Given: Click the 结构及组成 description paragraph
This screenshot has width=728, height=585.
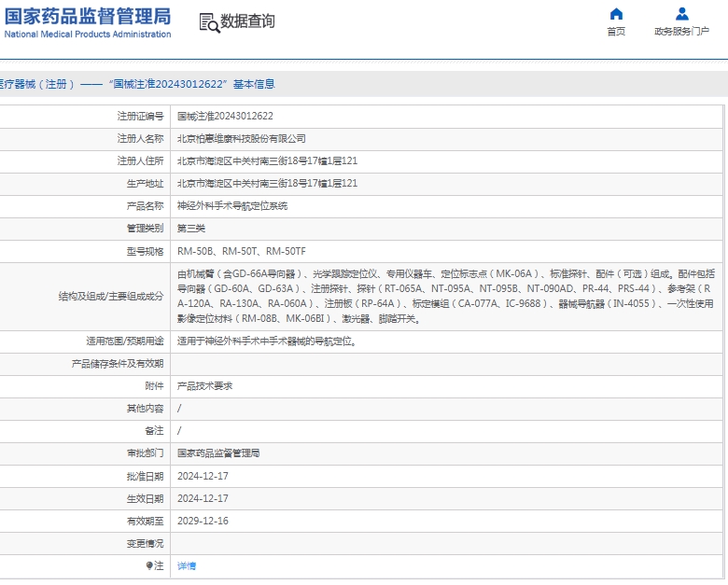Looking at the screenshot, I should pyautogui.click(x=446, y=296).
